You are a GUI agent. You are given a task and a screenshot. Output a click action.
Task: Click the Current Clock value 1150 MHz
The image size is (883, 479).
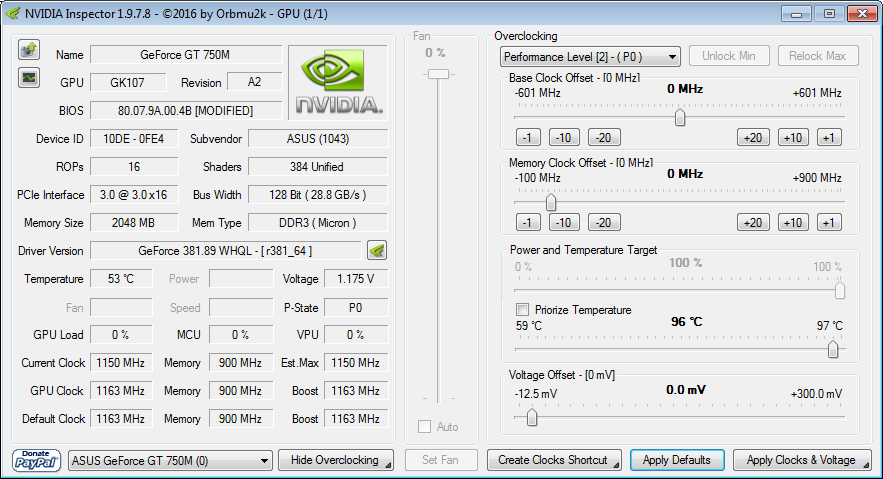tap(121, 363)
